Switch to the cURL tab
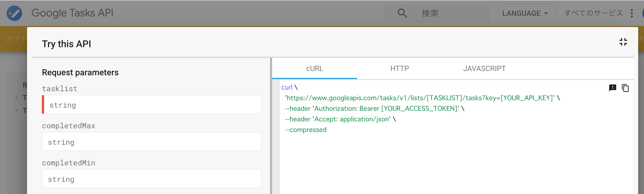The image size is (644, 194). point(315,69)
